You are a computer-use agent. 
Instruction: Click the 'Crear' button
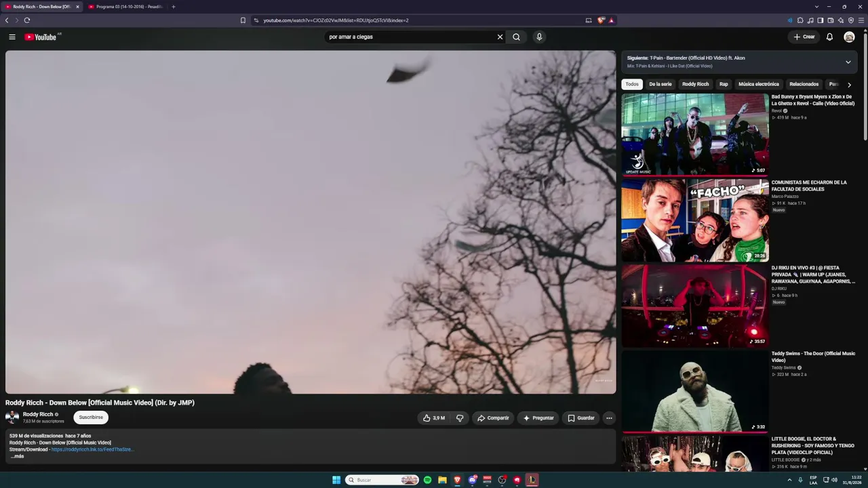pos(804,37)
